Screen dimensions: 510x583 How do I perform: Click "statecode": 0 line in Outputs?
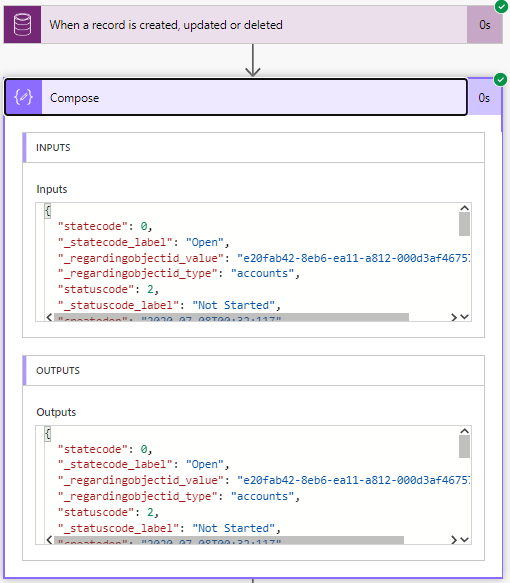tap(105, 449)
